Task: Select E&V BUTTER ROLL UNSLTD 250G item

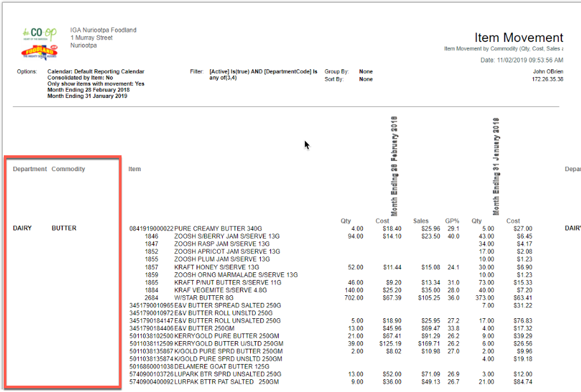Action: [x=223, y=313]
